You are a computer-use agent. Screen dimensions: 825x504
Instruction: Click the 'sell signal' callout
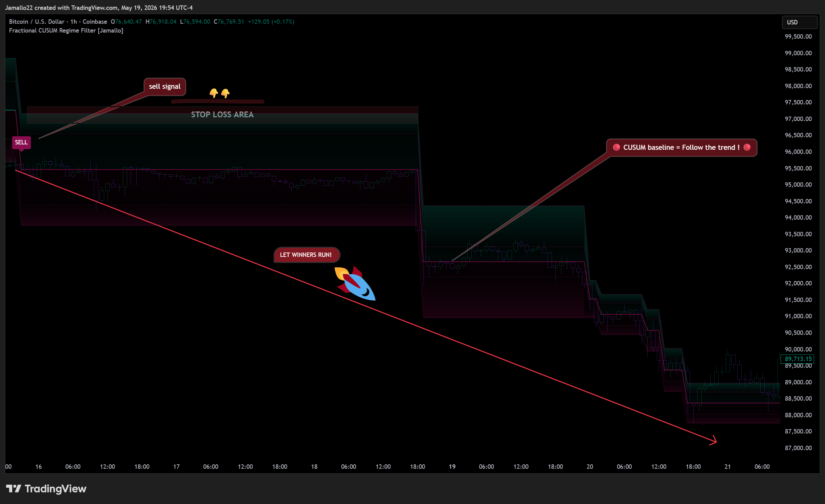pos(165,86)
